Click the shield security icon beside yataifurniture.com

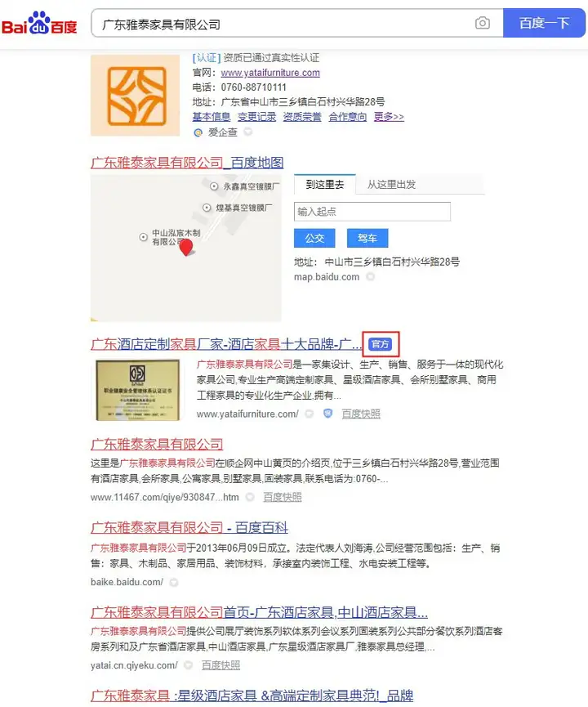click(x=327, y=414)
